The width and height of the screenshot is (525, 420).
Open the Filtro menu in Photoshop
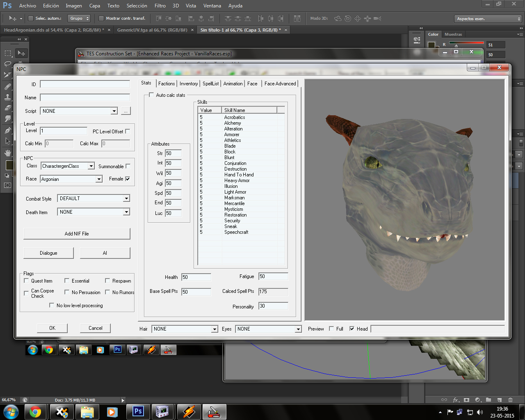160,6
